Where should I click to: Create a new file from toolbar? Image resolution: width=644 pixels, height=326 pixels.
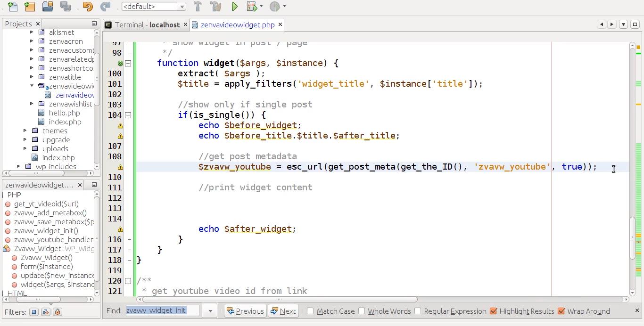tap(13, 7)
